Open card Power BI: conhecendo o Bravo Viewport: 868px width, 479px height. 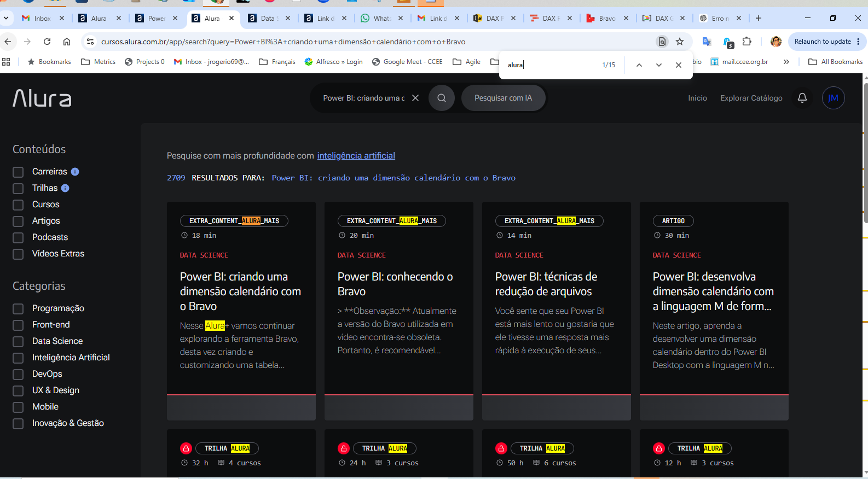[x=399, y=311]
